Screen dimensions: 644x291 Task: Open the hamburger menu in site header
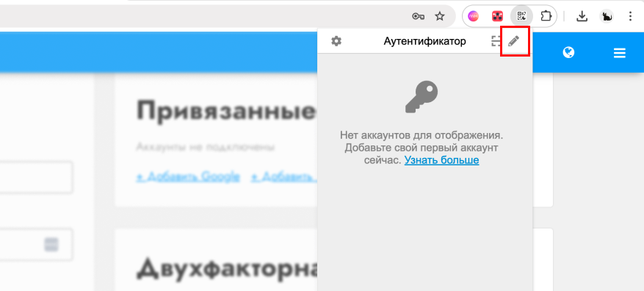point(619,53)
